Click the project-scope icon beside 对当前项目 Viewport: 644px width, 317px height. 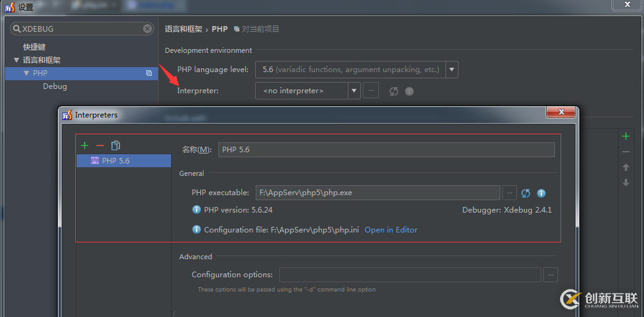(x=236, y=29)
